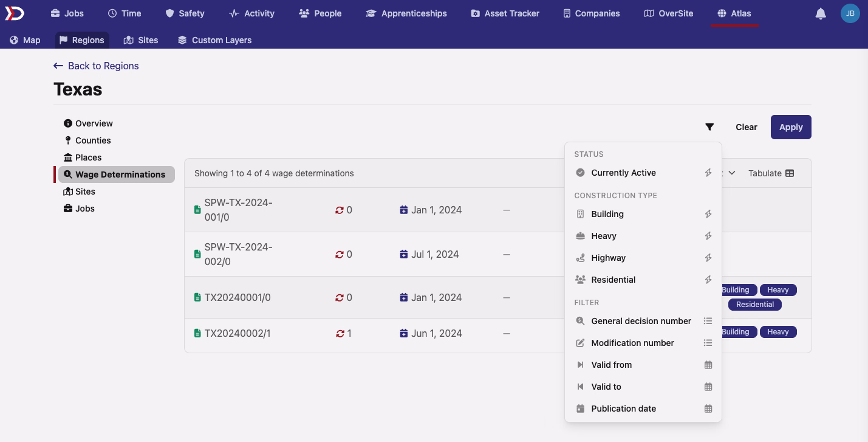Click the Clear button
This screenshot has height=442, width=868.
coord(747,127)
